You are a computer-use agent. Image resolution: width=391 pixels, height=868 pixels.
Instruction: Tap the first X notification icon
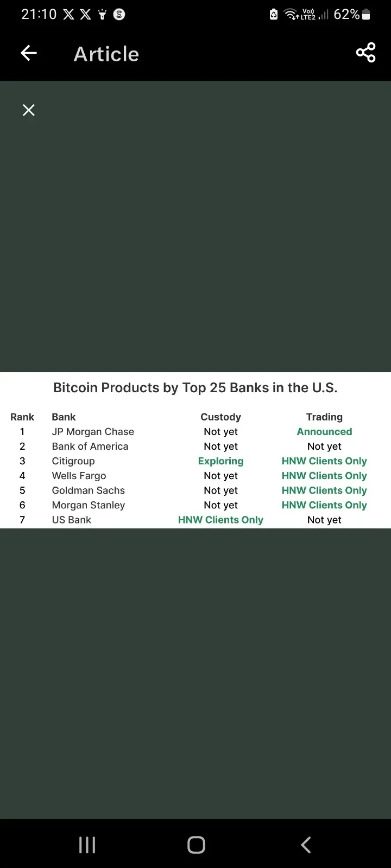[68, 15]
